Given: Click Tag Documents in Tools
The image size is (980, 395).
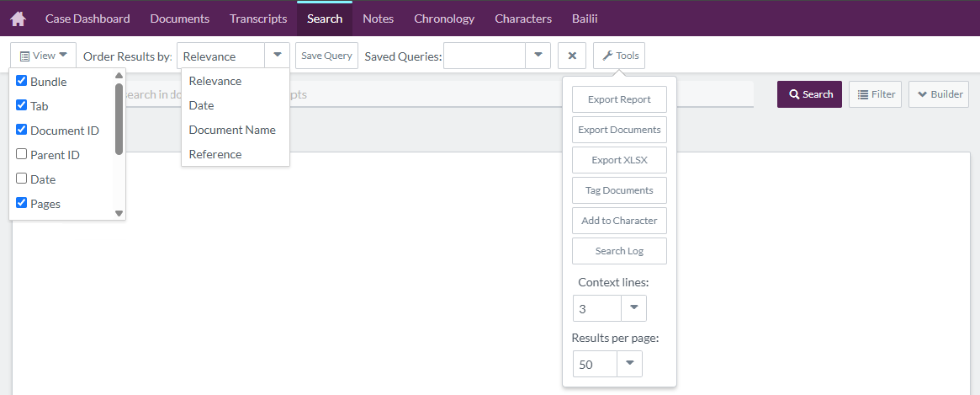Looking at the screenshot, I should [619, 190].
